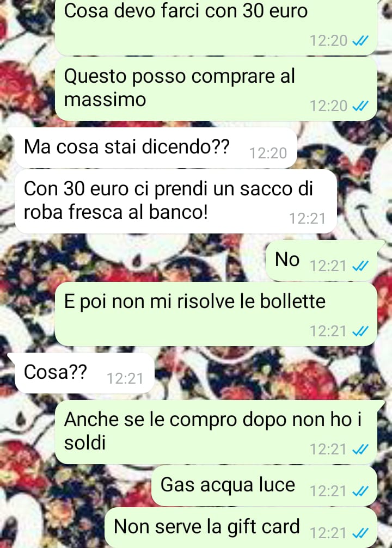Tap double-check icon on 'Questo posso comprare' message
This screenshot has height=548, width=392.
[360, 106]
